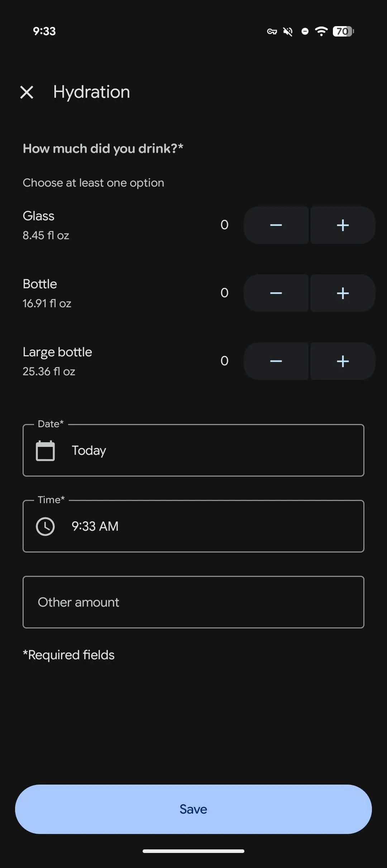Image resolution: width=387 pixels, height=868 pixels.
Task: Tap the status bar clock
Action: pyautogui.click(x=44, y=32)
